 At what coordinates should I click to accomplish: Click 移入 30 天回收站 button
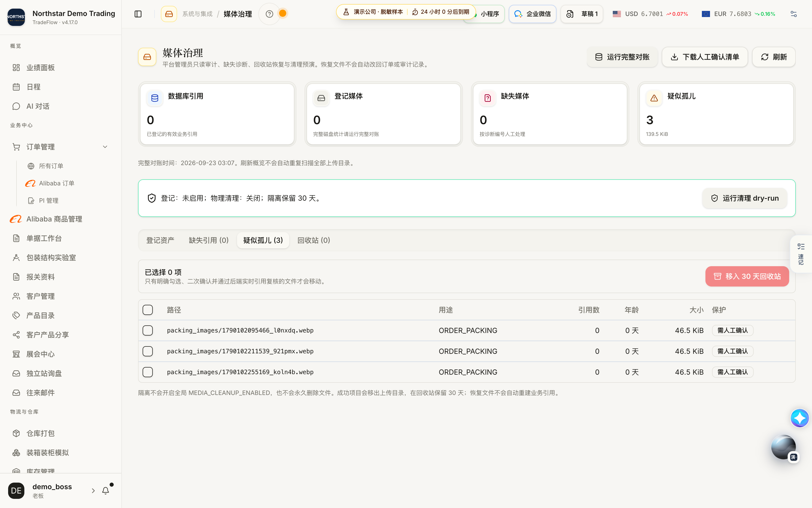click(x=747, y=276)
